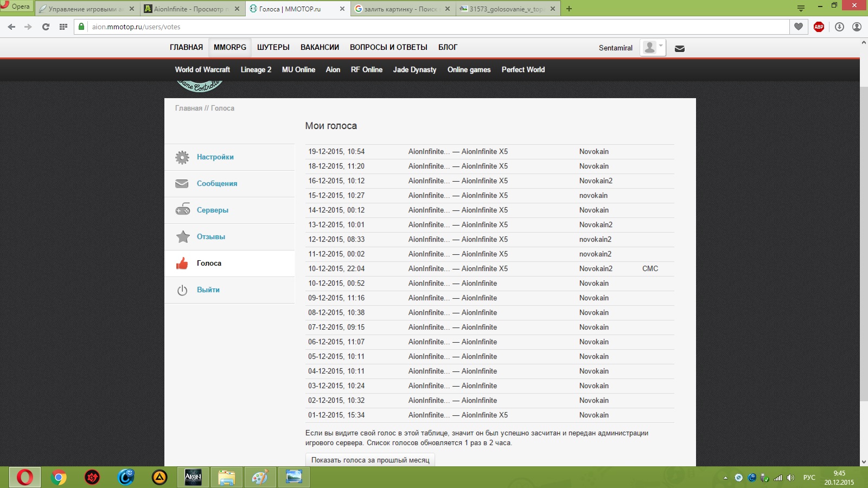Switch to the AionInfinite tab

(x=191, y=9)
